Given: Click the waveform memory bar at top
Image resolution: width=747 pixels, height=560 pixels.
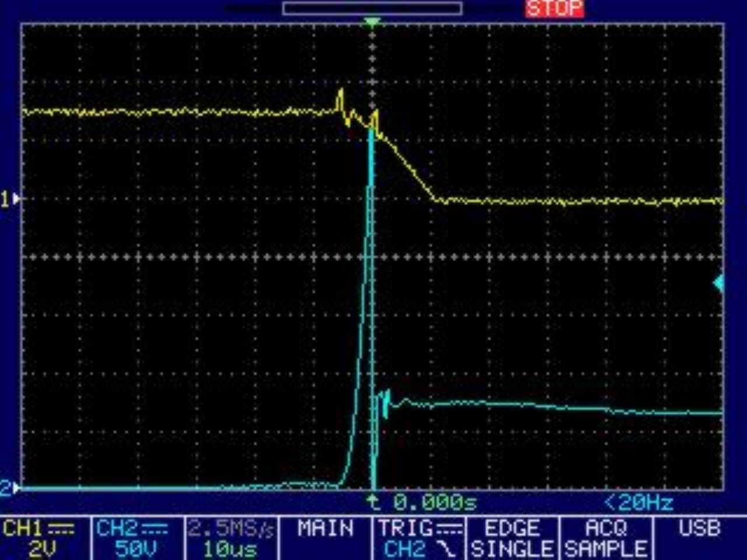Looking at the screenshot, I should tap(372, 8).
